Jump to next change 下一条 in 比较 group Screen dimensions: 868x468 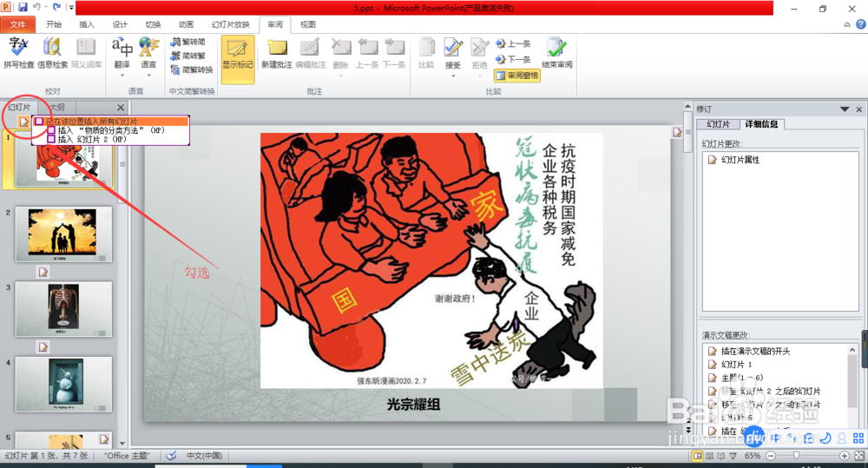514,59
